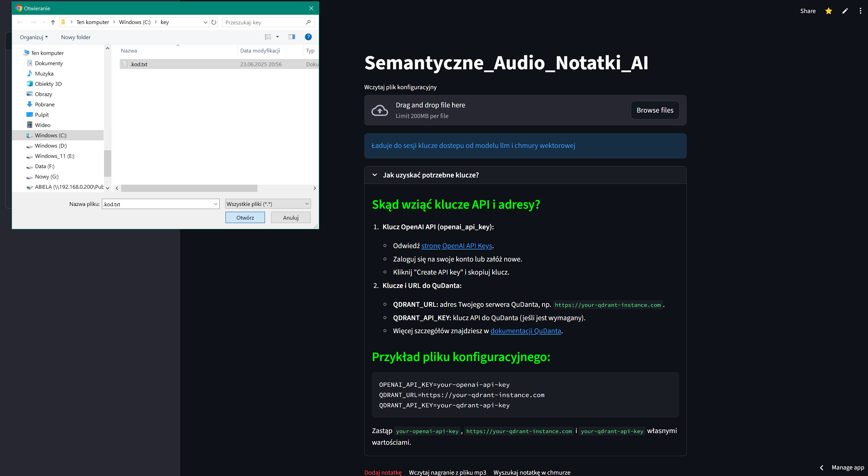Toggle the preview pane icon
Screen dimensions: 868x476
(292, 37)
